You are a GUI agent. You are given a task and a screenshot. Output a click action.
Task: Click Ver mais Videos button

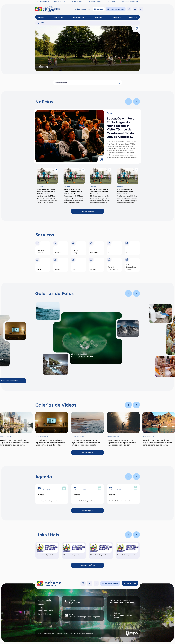[87, 452]
